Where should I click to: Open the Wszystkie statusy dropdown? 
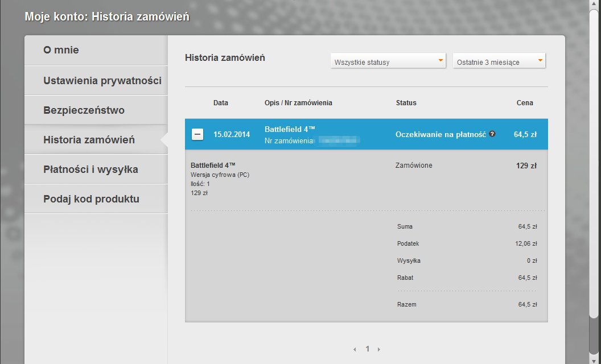tap(388, 61)
